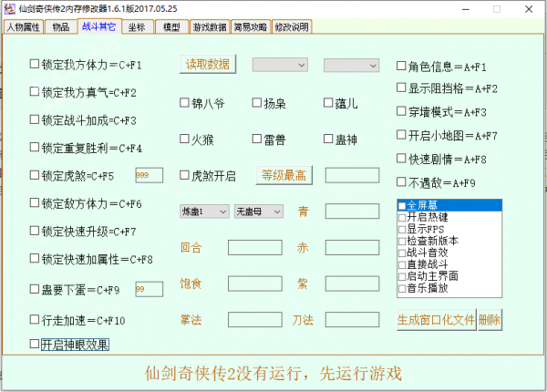Open the first empty dropdown beside 读取数据
The height and width of the screenshot is (392, 547).
tap(280, 65)
